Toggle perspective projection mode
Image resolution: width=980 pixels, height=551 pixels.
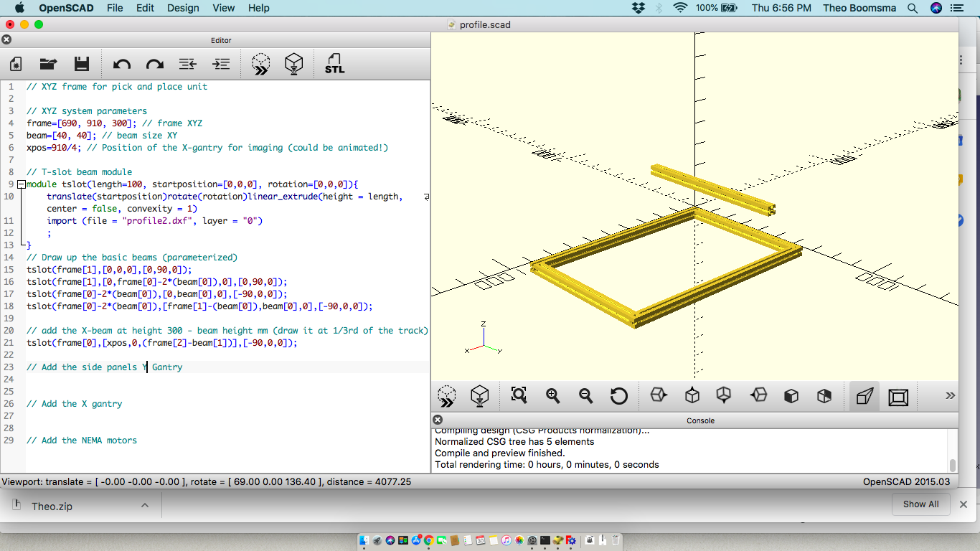864,395
